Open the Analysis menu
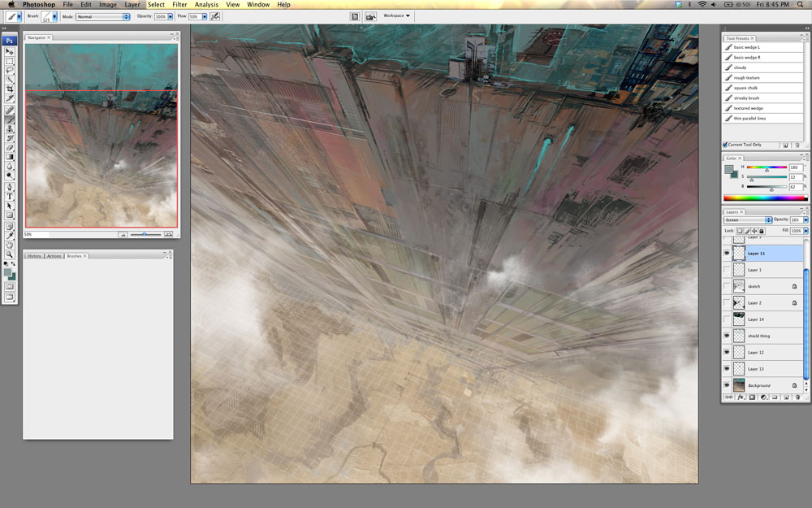Screen dimensions: 812x508 (206, 4)
